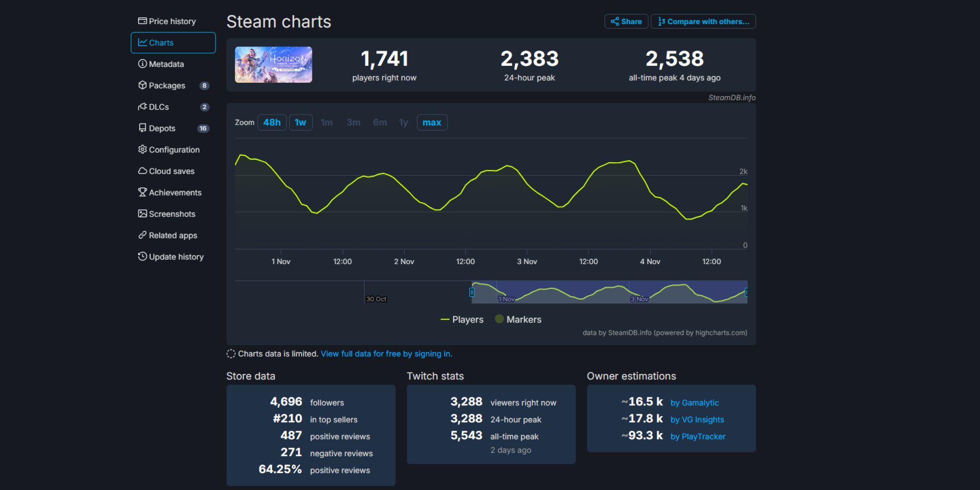Open the VG Insights estimate link
The image size is (980, 490).
click(697, 420)
